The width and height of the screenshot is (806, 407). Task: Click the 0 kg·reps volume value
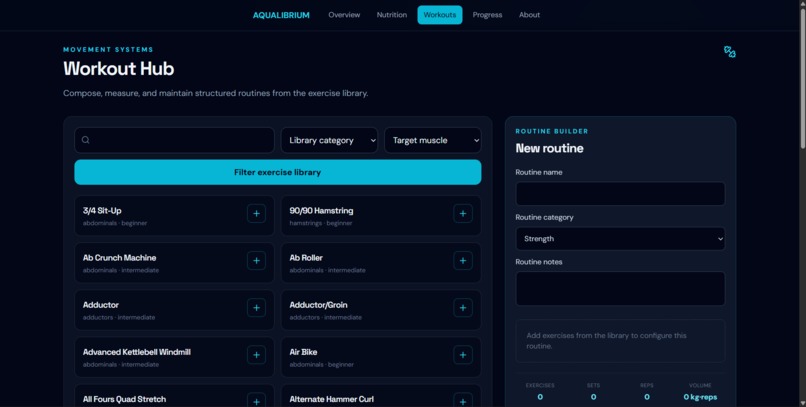coord(700,397)
